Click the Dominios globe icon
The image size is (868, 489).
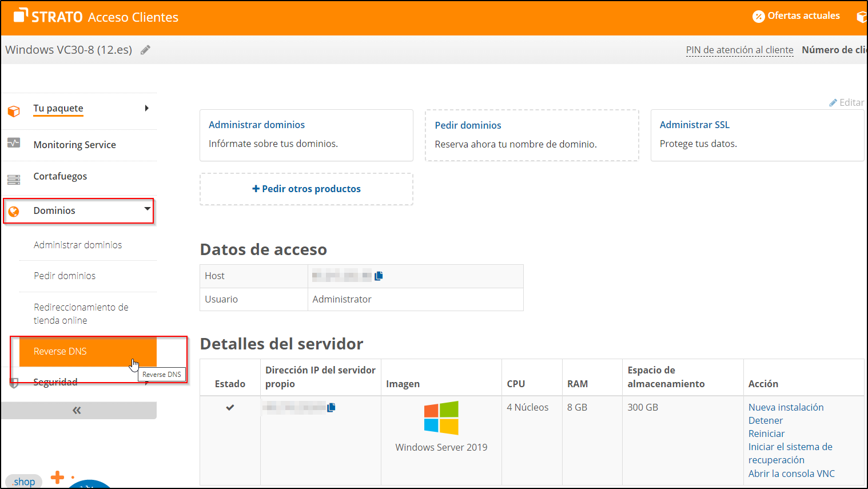(x=14, y=210)
